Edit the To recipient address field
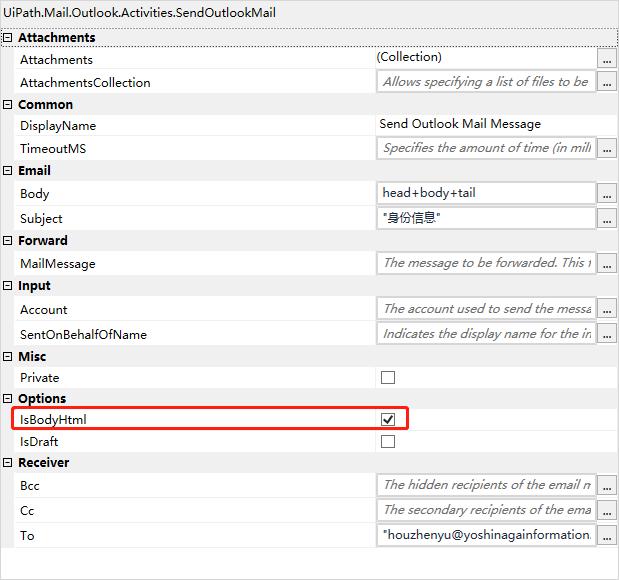619x580 pixels. 486,535
